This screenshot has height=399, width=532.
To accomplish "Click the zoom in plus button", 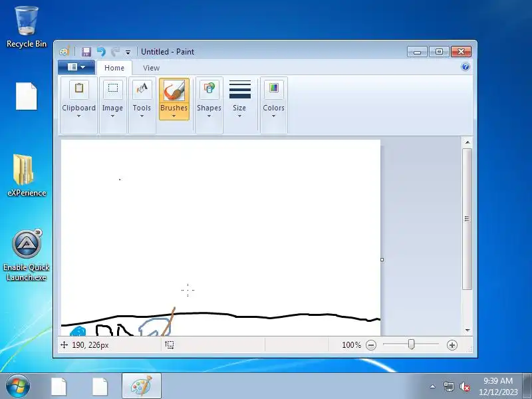I will 452,345.
